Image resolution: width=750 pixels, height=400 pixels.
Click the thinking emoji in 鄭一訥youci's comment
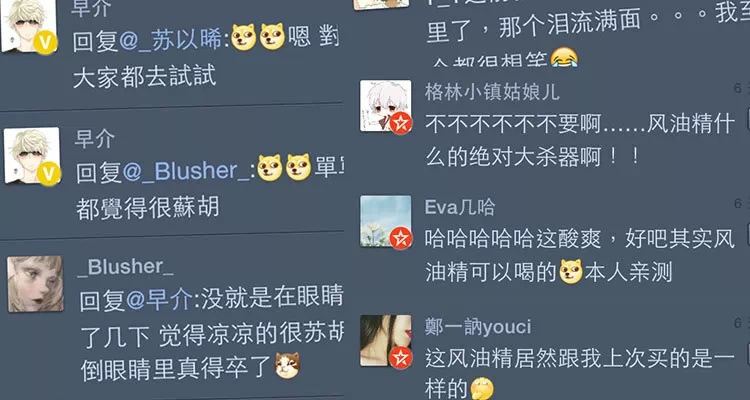[x=482, y=389]
